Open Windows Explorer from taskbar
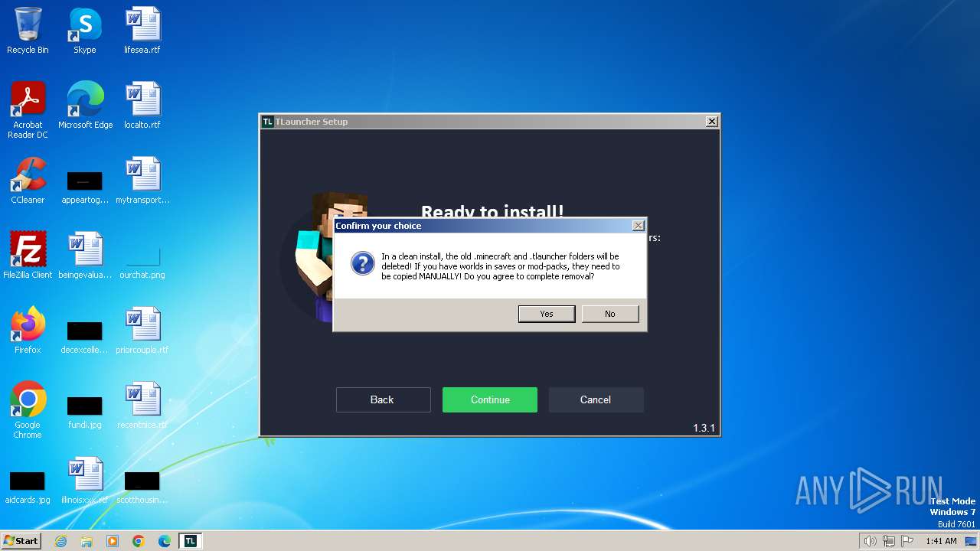Viewport: 980px width, 551px height. [87, 541]
